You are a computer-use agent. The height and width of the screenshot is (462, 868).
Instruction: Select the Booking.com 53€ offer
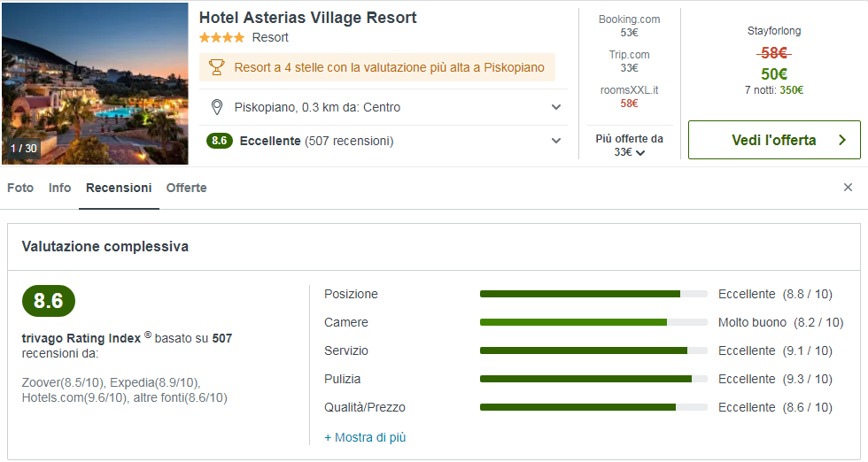[629, 26]
